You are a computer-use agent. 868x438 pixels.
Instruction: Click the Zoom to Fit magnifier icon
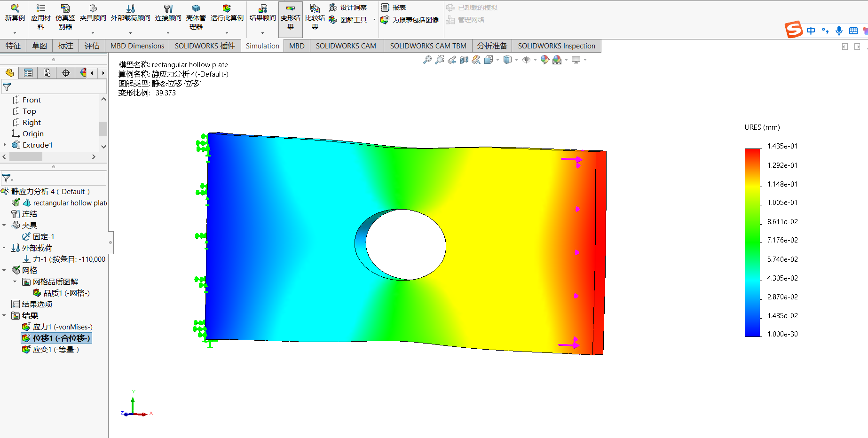pos(427,60)
